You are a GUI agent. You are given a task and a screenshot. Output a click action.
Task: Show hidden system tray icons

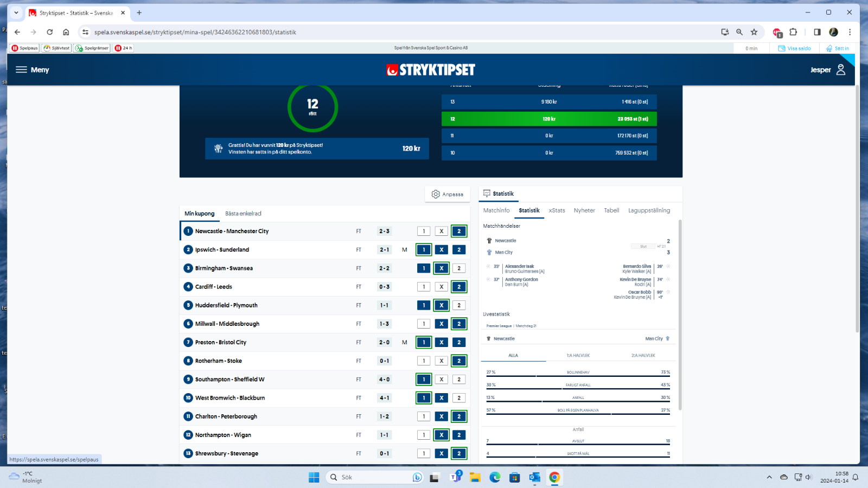[769, 477]
